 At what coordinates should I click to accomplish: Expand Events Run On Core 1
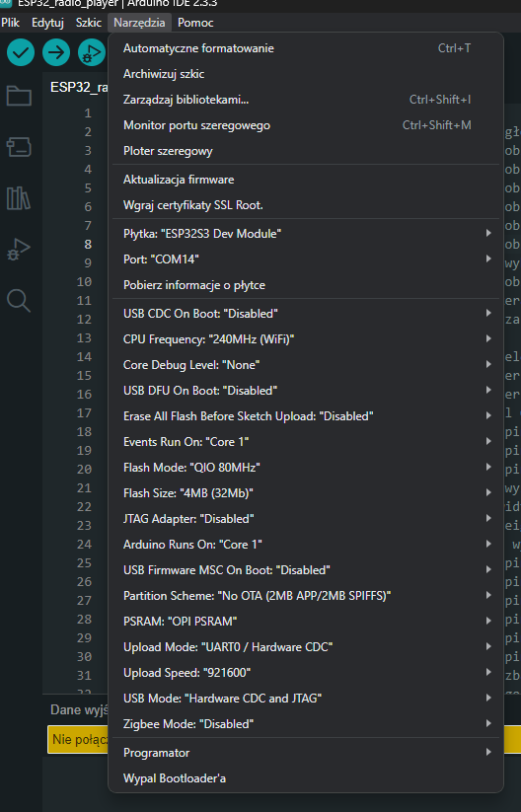(306, 442)
